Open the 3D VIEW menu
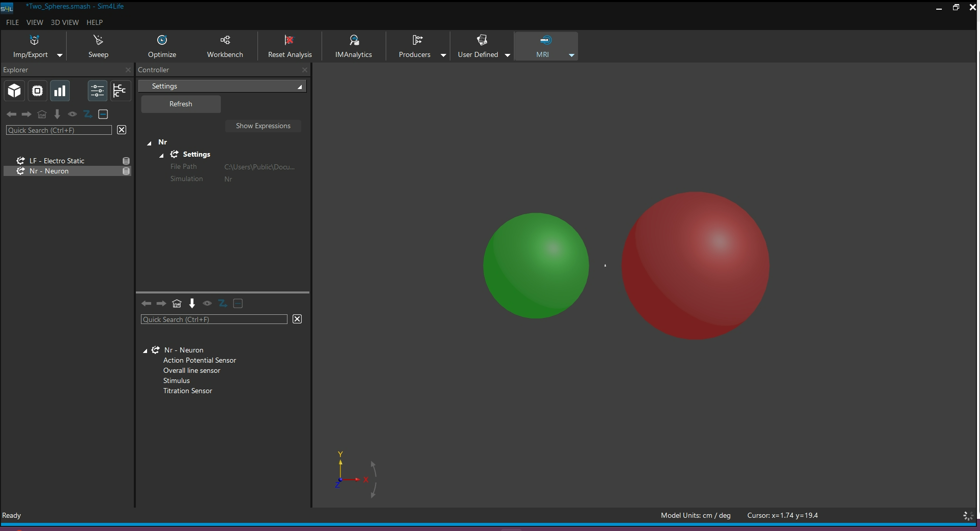The width and height of the screenshot is (980, 531). click(65, 22)
